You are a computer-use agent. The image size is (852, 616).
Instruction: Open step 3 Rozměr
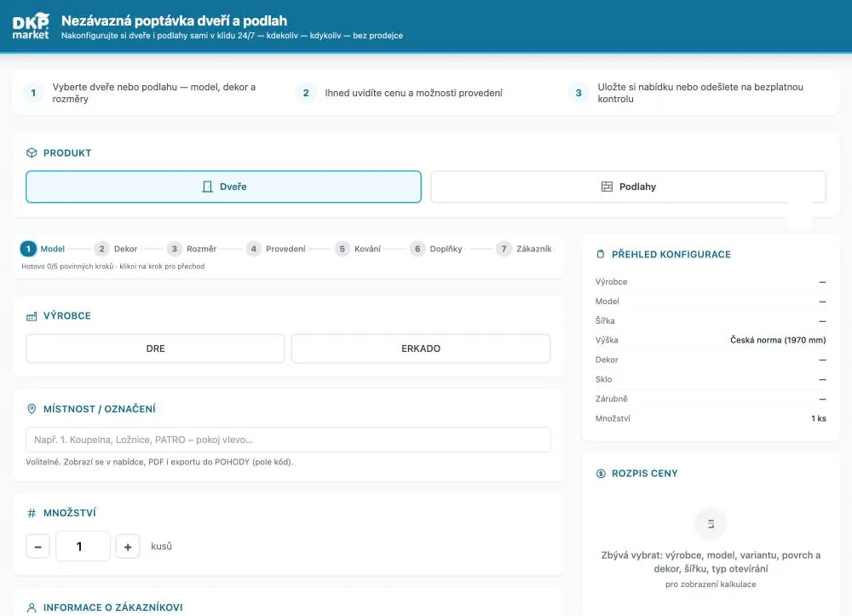pyautogui.click(x=192, y=249)
